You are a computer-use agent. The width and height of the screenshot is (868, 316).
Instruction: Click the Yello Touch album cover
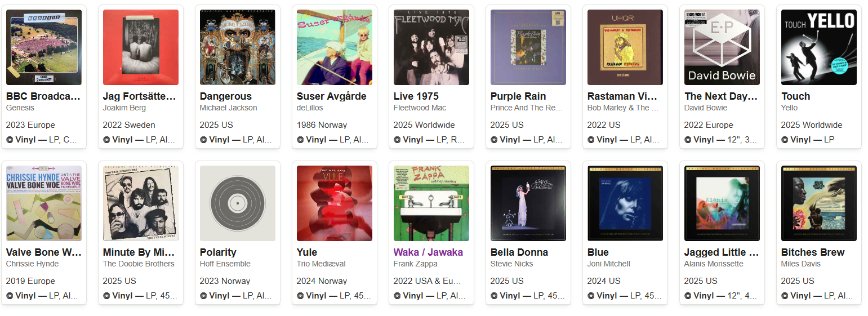pos(819,47)
